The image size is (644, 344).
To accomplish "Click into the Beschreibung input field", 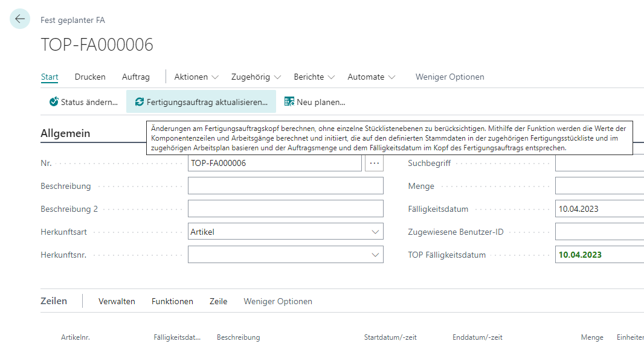I will click(285, 186).
